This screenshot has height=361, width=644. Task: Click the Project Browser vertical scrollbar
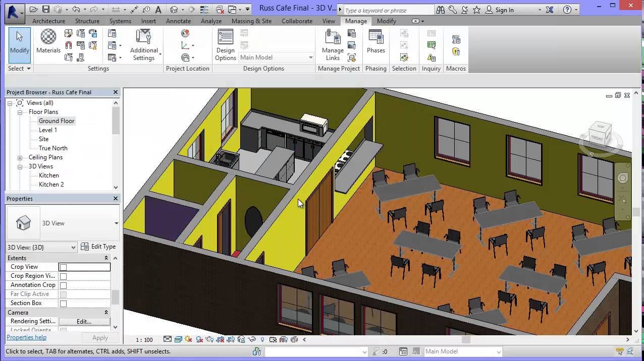(x=116, y=145)
